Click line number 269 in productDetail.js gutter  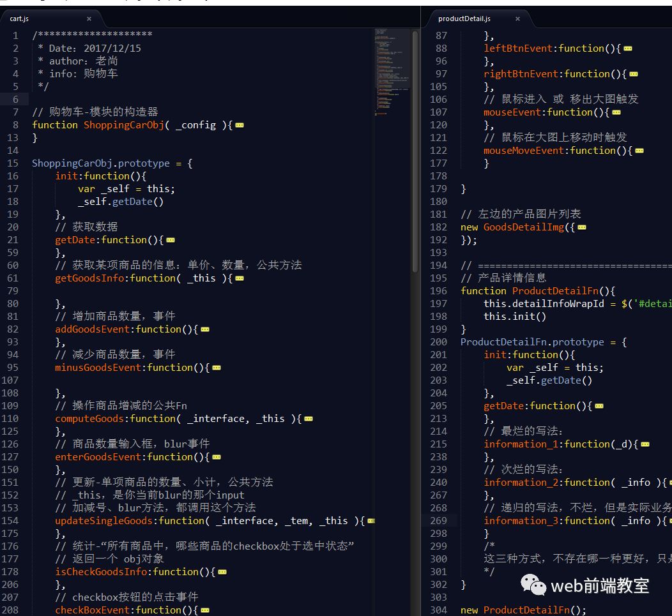(438, 521)
